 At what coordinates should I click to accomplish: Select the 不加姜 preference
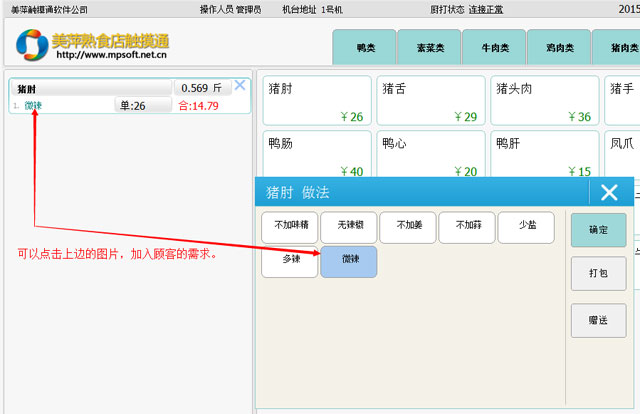(408, 228)
